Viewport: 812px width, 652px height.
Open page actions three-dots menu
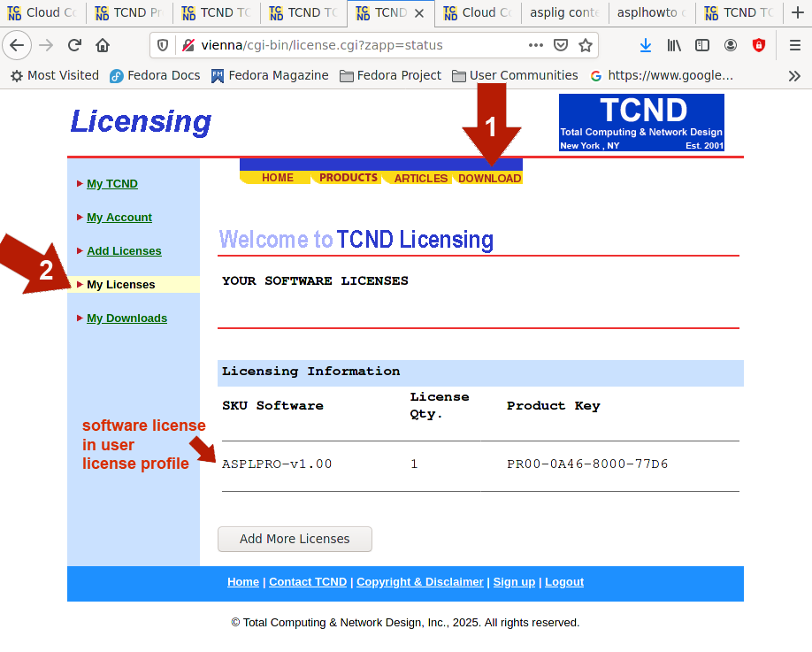[x=536, y=45]
